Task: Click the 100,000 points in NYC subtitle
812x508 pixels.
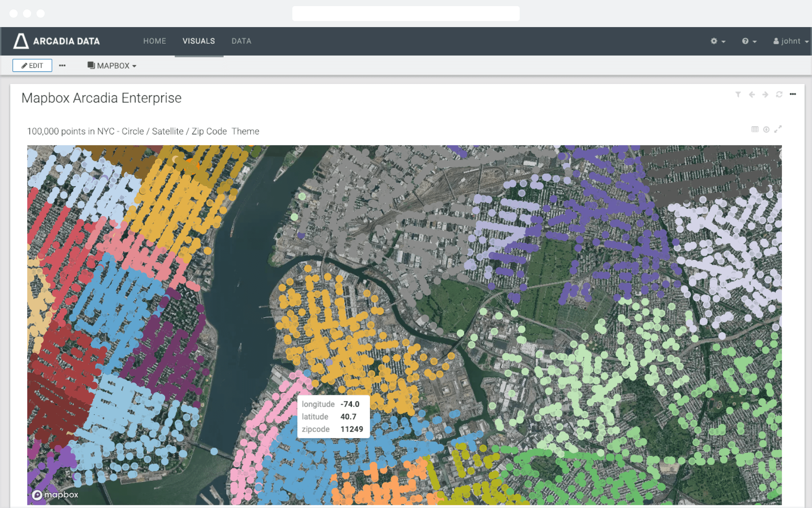Action: (143, 131)
